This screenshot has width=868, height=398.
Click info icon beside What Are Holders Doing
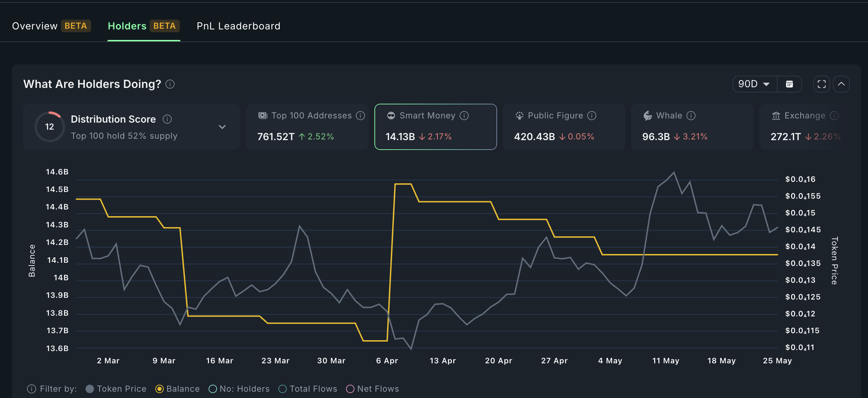click(170, 84)
